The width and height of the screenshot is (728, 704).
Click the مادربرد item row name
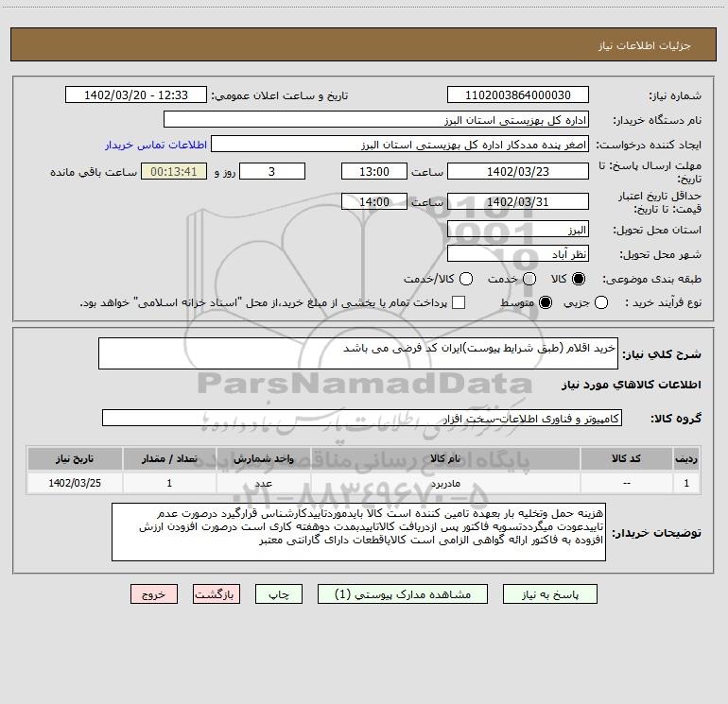445,483
